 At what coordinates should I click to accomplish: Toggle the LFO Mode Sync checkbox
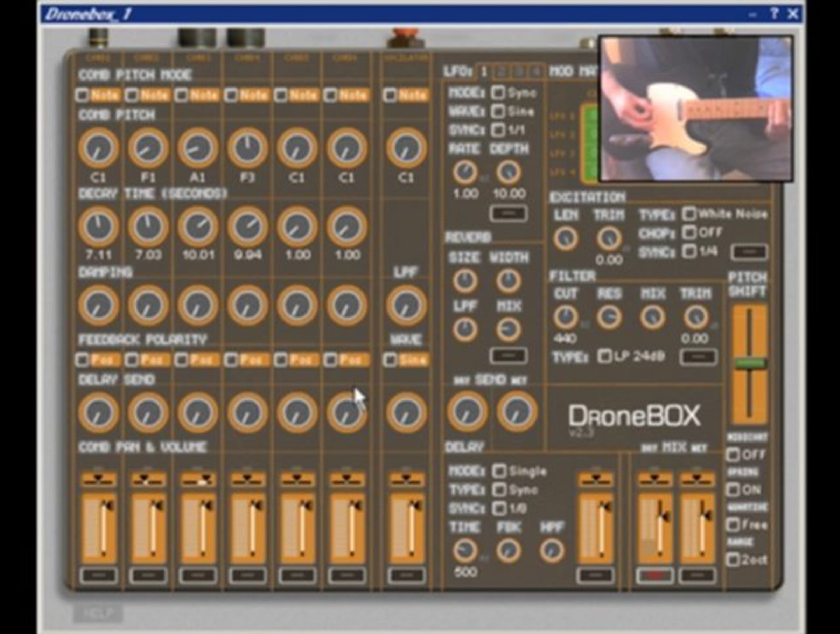[498, 93]
